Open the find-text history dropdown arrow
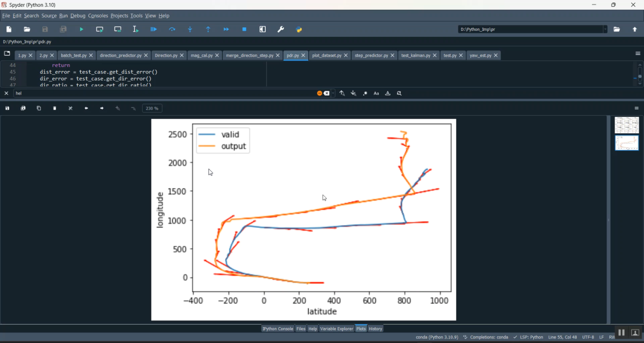Image resolution: width=644 pixels, height=343 pixels. 333,93
